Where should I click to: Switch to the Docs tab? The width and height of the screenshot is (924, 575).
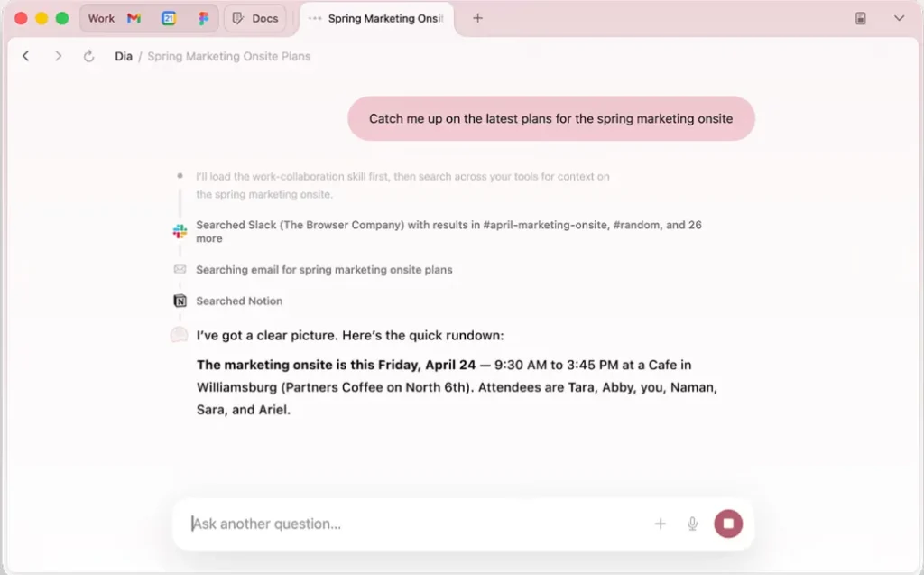[x=254, y=18]
